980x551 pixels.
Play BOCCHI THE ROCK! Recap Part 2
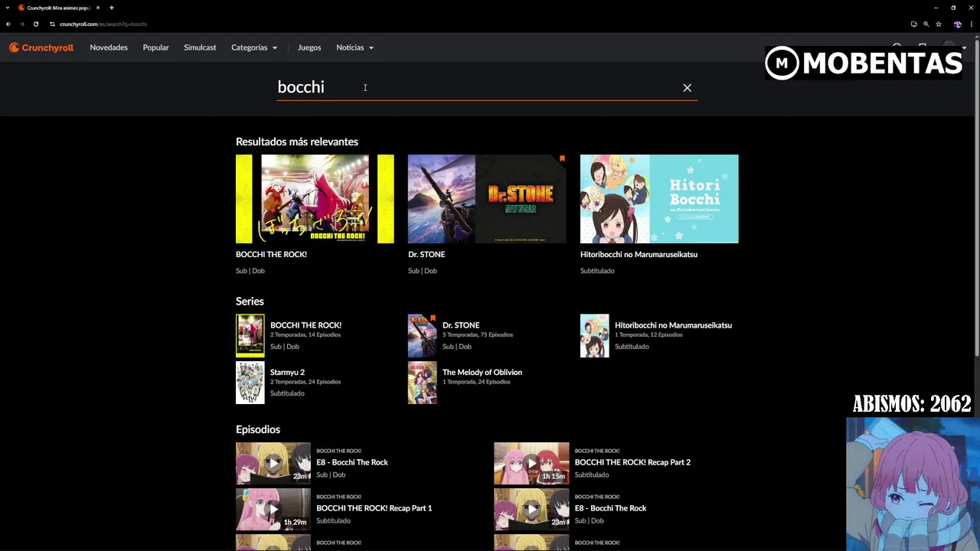click(531, 463)
